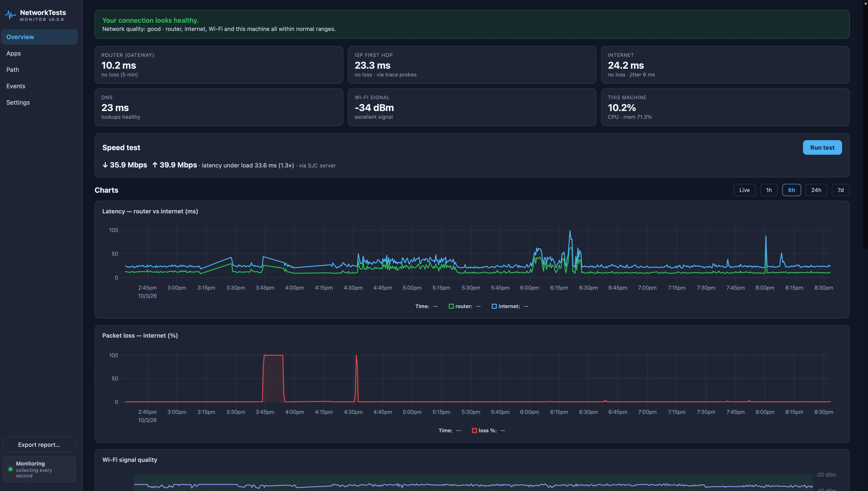This screenshot has width=868, height=491.
Task: Click Export report button
Action: click(39, 444)
